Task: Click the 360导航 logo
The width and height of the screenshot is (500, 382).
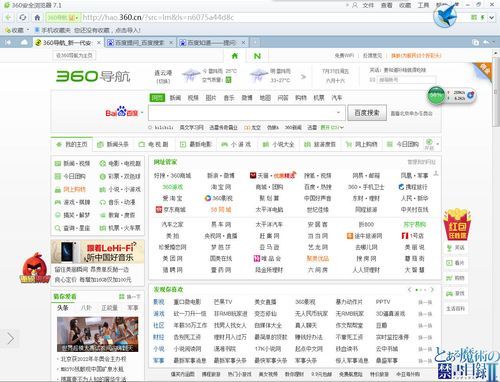Action: pyautogui.click(x=93, y=76)
